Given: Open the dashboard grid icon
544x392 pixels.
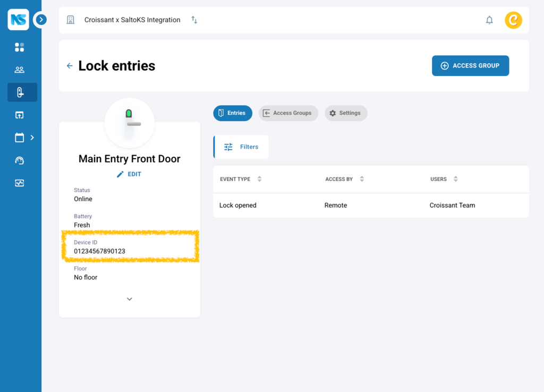Looking at the screenshot, I should (20, 47).
